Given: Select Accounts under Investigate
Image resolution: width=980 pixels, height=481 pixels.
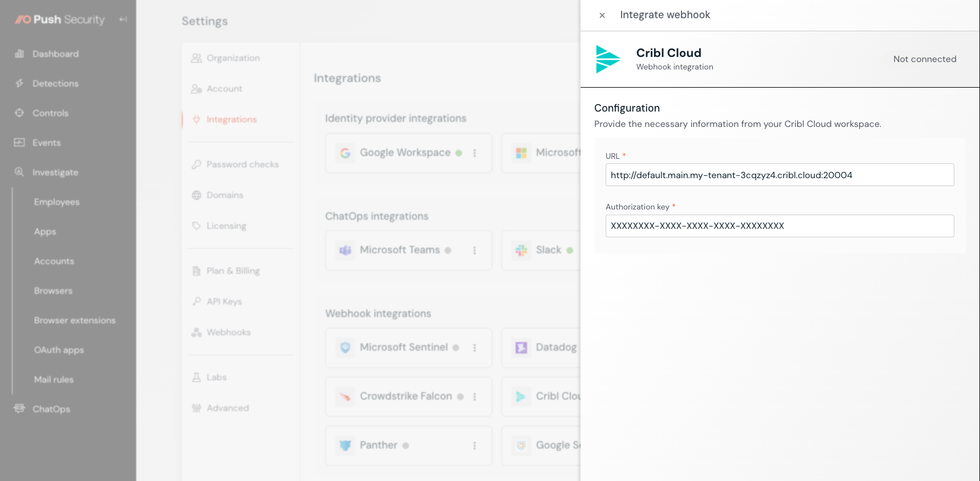Looking at the screenshot, I should coord(54,261).
